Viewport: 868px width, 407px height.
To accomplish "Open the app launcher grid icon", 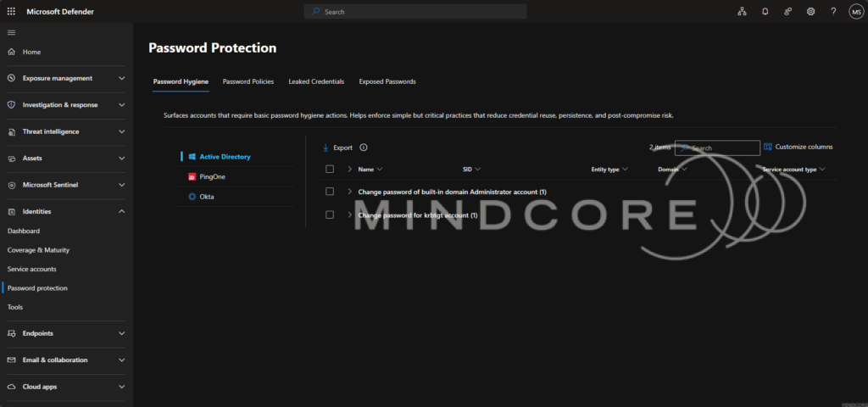I will pyautogui.click(x=11, y=12).
